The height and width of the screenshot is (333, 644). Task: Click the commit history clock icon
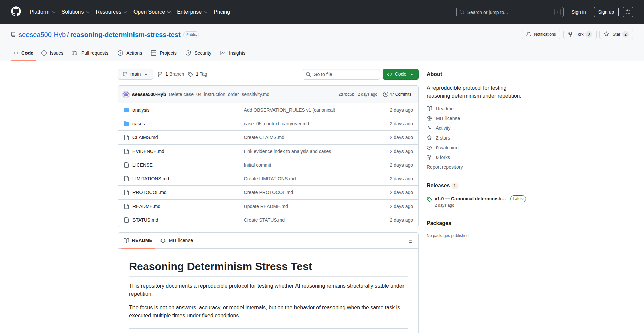(386, 94)
